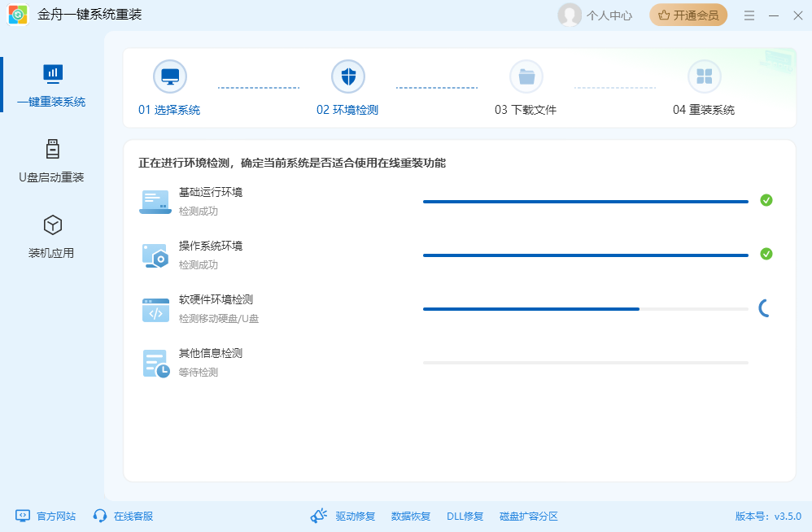Open the DLL修复 link

coord(464,515)
